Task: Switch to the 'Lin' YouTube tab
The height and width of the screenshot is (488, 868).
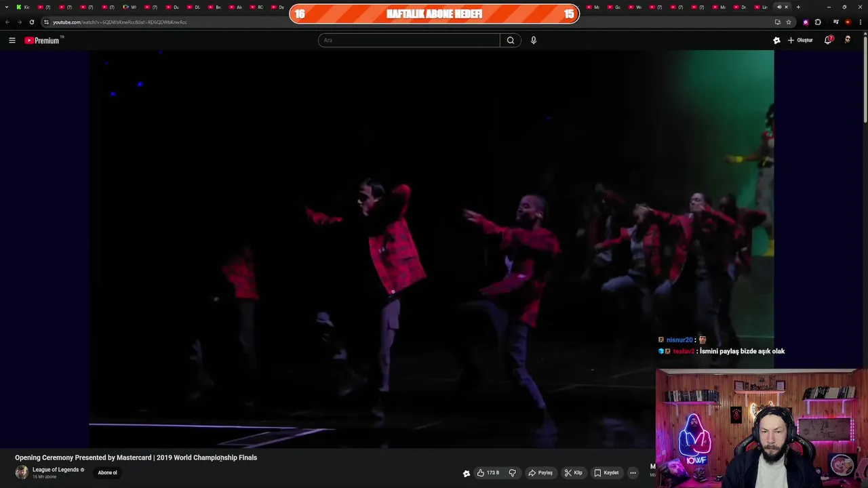Action: click(x=761, y=7)
